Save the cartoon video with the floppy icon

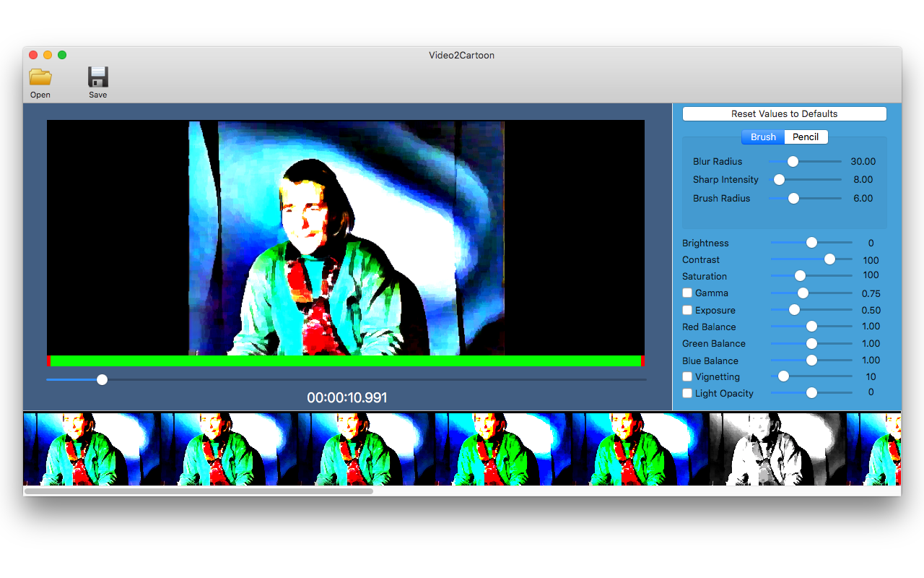[x=97, y=77]
